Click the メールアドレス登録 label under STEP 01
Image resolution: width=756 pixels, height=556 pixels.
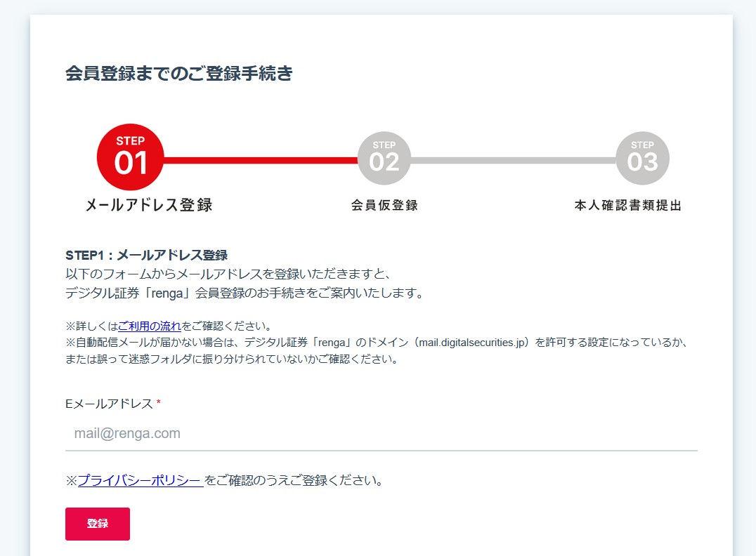[x=150, y=203]
